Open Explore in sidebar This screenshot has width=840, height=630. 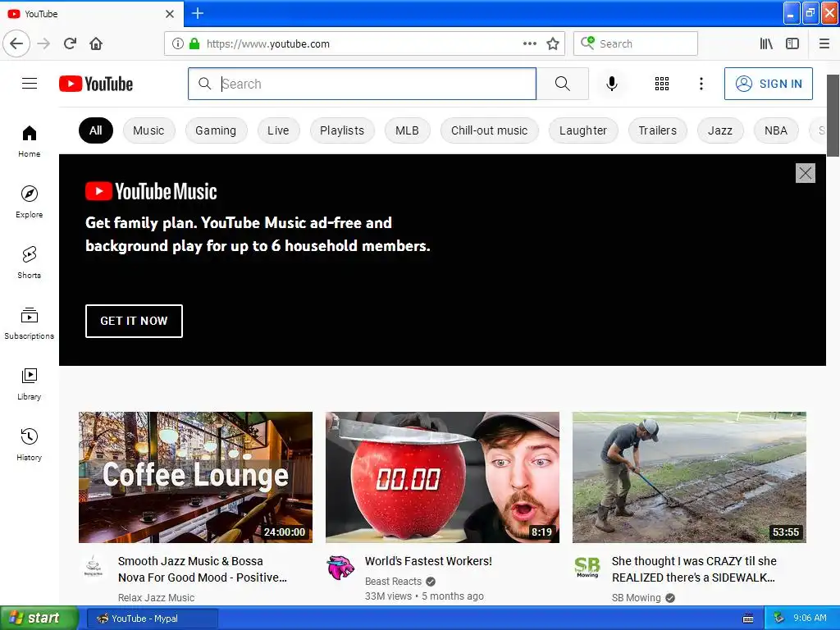tap(30, 202)
